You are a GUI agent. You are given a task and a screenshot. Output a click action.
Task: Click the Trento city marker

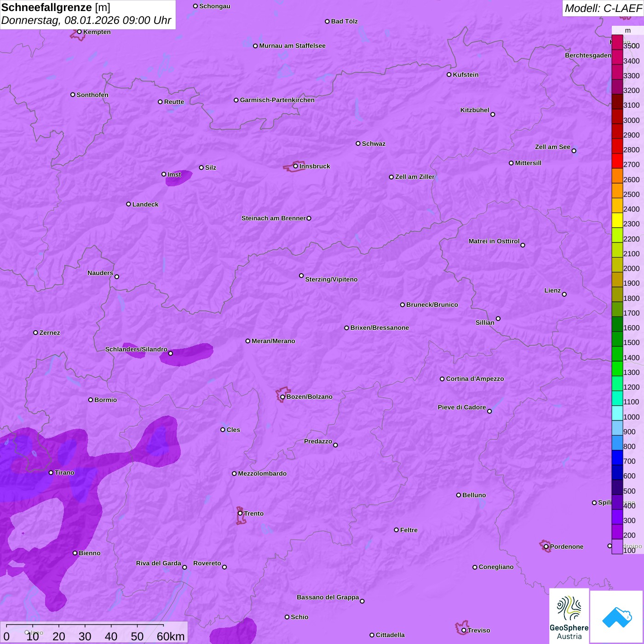(240, 513)
